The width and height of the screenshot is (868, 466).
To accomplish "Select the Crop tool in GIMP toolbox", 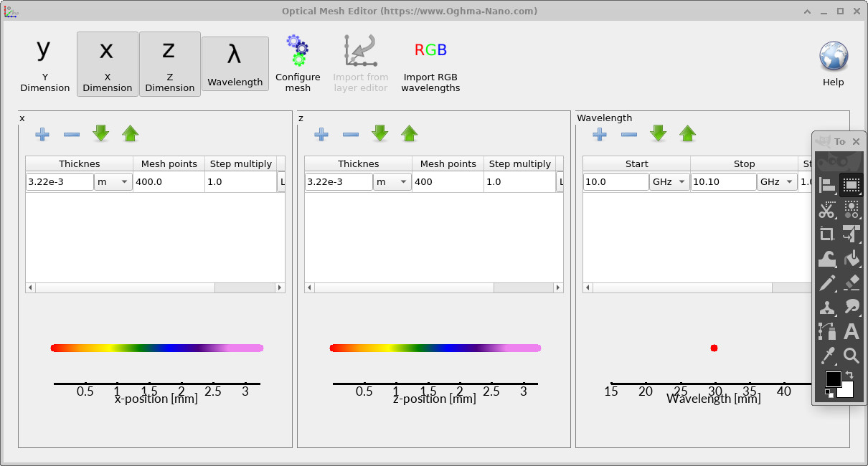I will coord(827,234).
